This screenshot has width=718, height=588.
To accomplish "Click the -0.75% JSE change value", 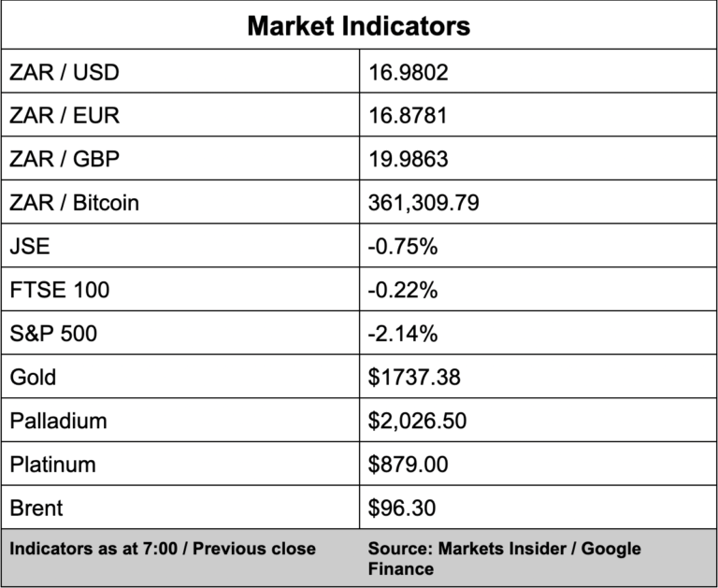I will tap(403, 247).
